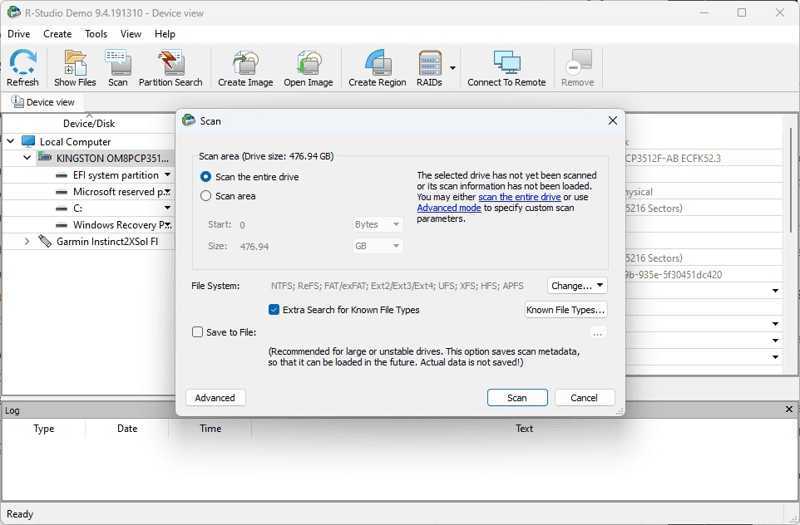Image resolution: width=800 pixels, height=525 pixels.
Task: Open the Create menu
Action: pos(57,34)
